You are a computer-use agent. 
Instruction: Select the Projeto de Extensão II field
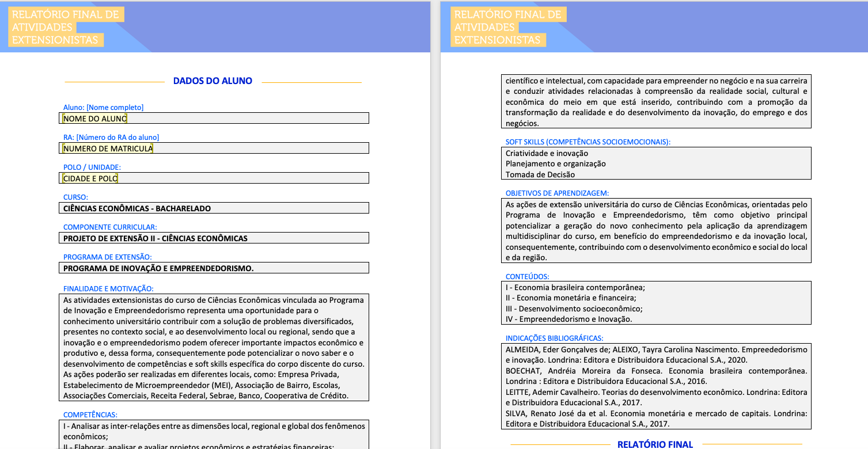214,238
